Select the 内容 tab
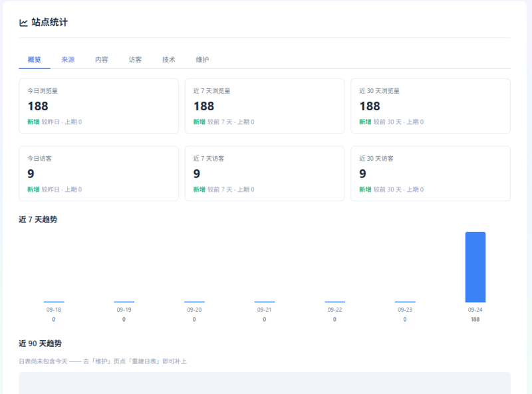The height and width of the screenshot is (394, 532). pyautogui.click(x=102, y=60)
